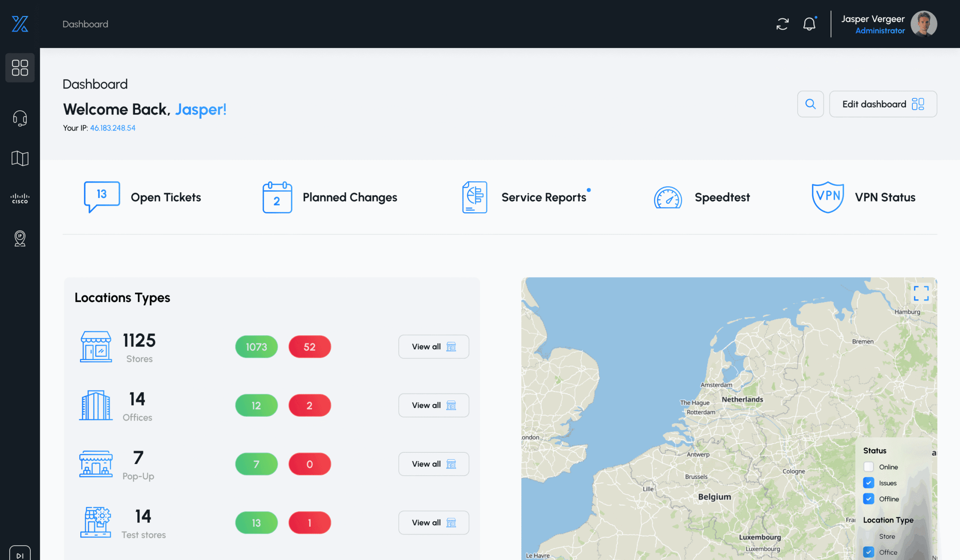Expand the sidebar with bottom arrow button
Image resolution: width=960 pixels, height=560 pixels.
click(x=20, y=554)
